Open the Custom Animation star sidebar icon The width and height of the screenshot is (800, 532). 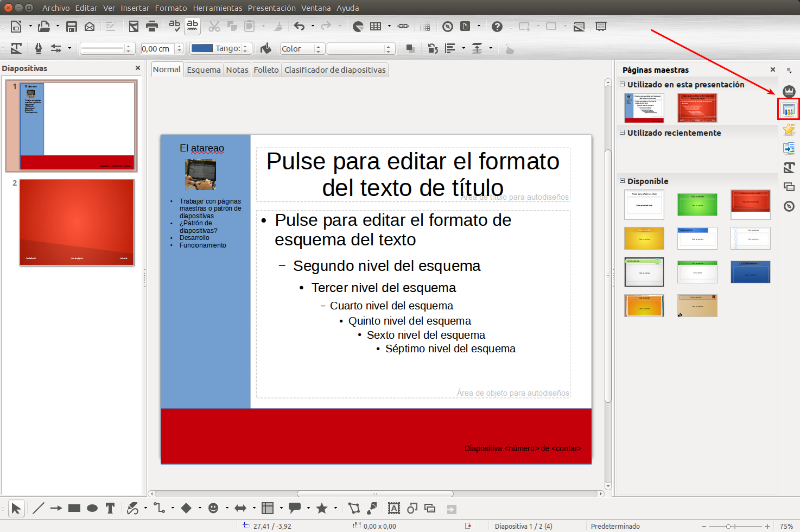(x=789, y=129)
